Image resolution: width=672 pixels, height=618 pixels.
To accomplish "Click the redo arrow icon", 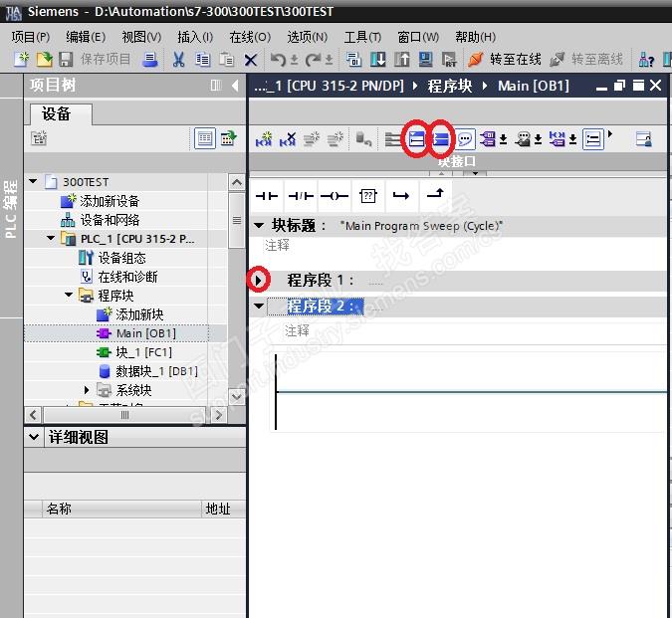I will [x=314, y=59].
